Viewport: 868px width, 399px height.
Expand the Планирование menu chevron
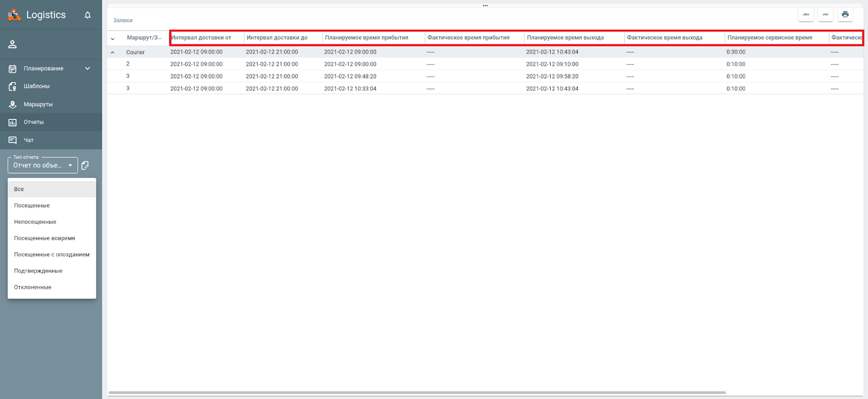87,68
